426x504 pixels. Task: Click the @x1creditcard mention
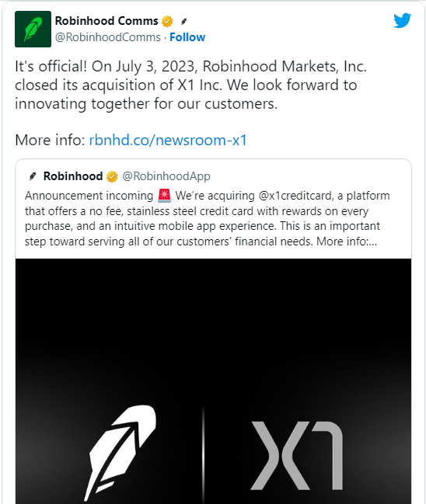pyautogui.click(x=295, y=196)
